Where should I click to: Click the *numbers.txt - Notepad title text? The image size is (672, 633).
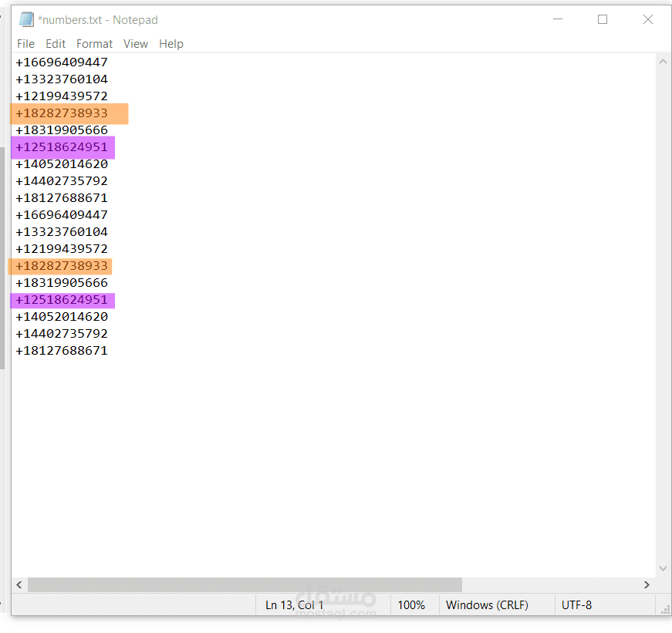coord(98,20)
